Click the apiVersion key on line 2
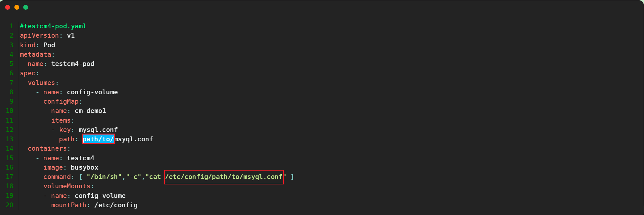 [39, 35]
